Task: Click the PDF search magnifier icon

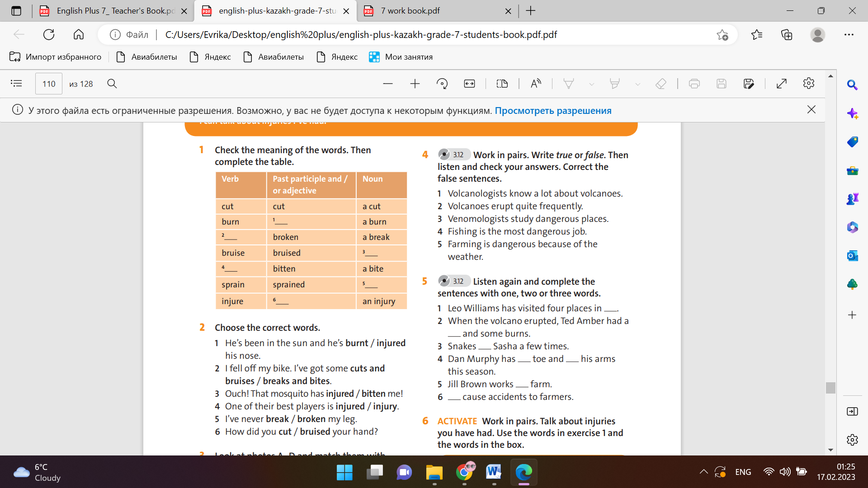Action: tap(112, 84)
